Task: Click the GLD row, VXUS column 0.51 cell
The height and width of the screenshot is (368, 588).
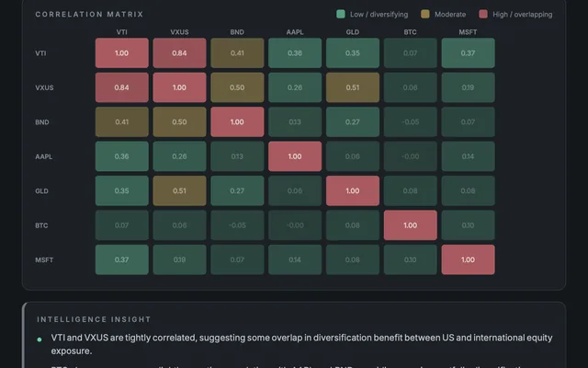Action: click(x=180, y=190)
